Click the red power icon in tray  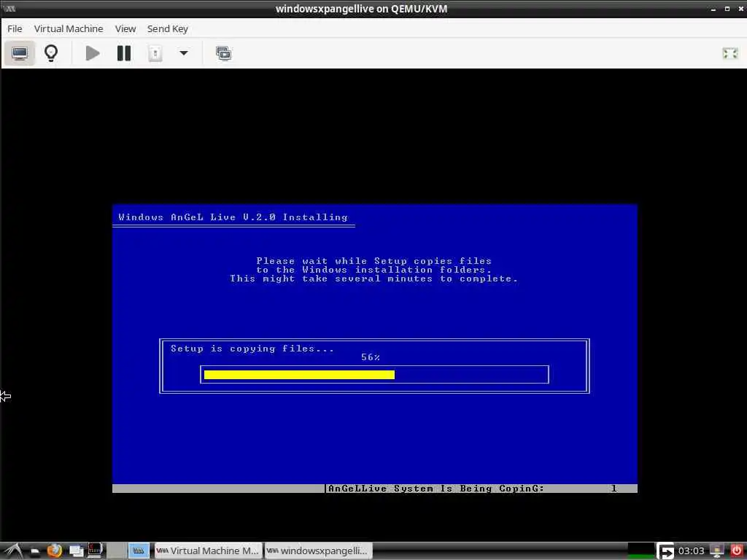(x=737, y=551)
